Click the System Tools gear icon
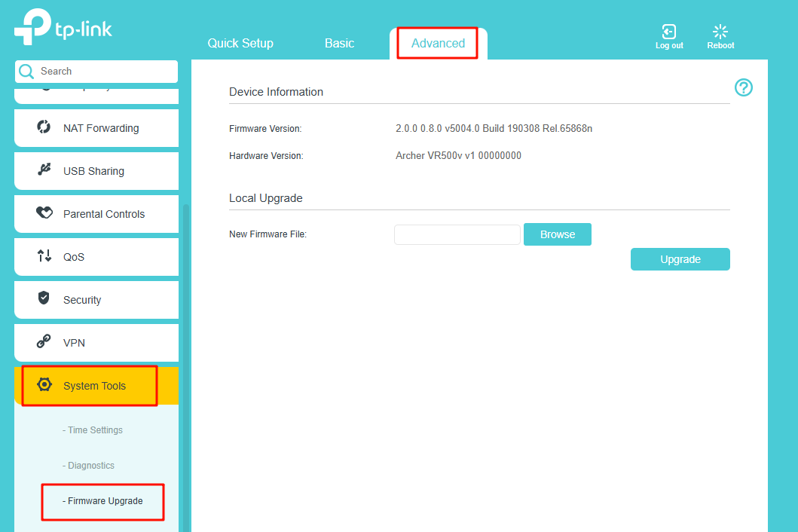Screen dimensions: 798x532 [x=44, y=385]
